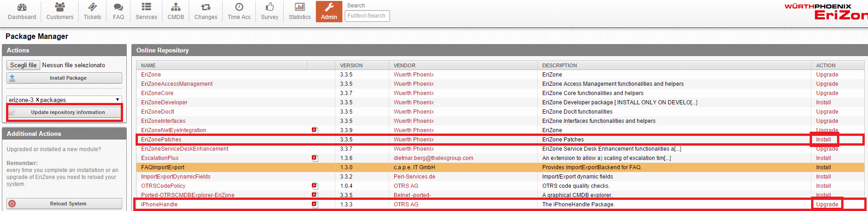Click the VERSION column header

(351, 65)
